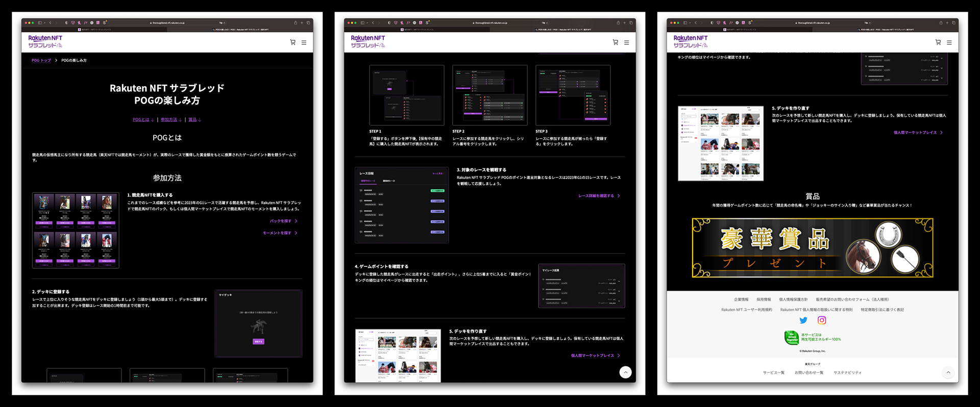Switch to the 楽天NFT marketplace tab, left window
Viewport: 980px width, 407px height.
[94, 30]
